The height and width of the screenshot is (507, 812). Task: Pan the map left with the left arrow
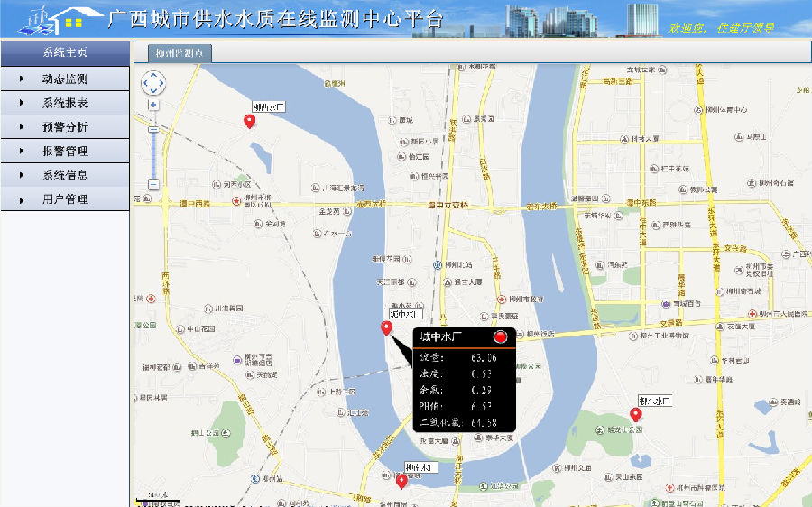(x=144, y=83)
